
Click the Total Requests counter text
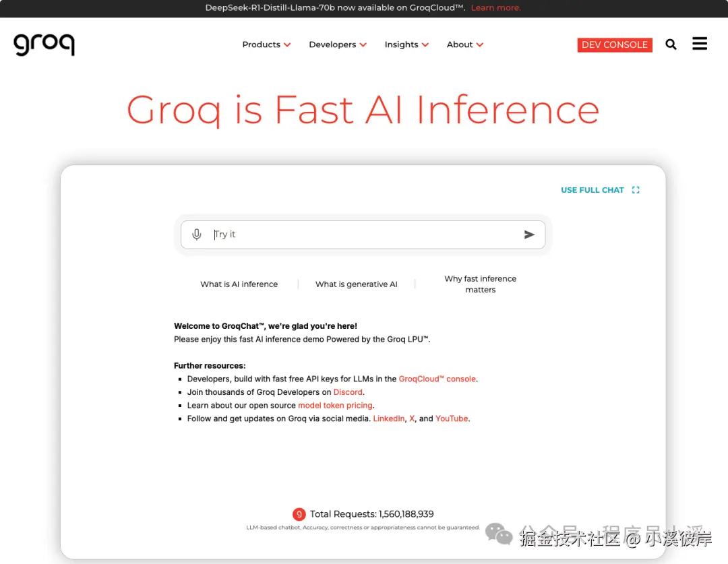[x=371, y=514]
